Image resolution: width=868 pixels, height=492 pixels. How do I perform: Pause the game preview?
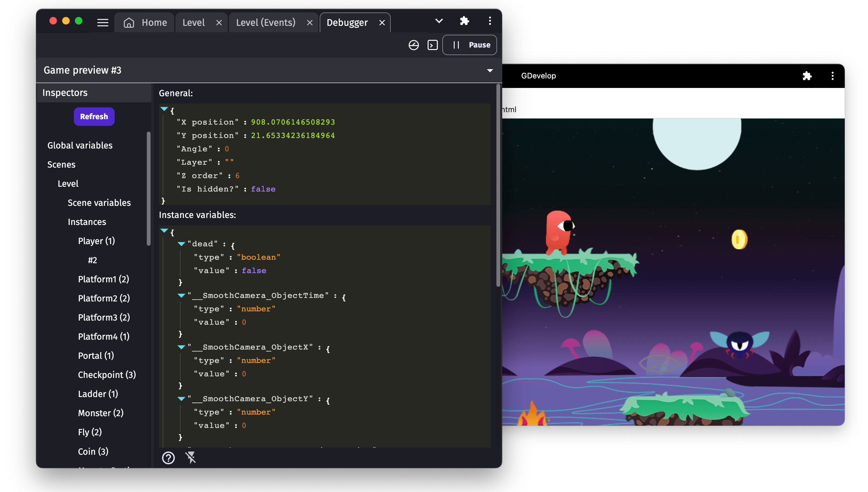coord(469,45)
